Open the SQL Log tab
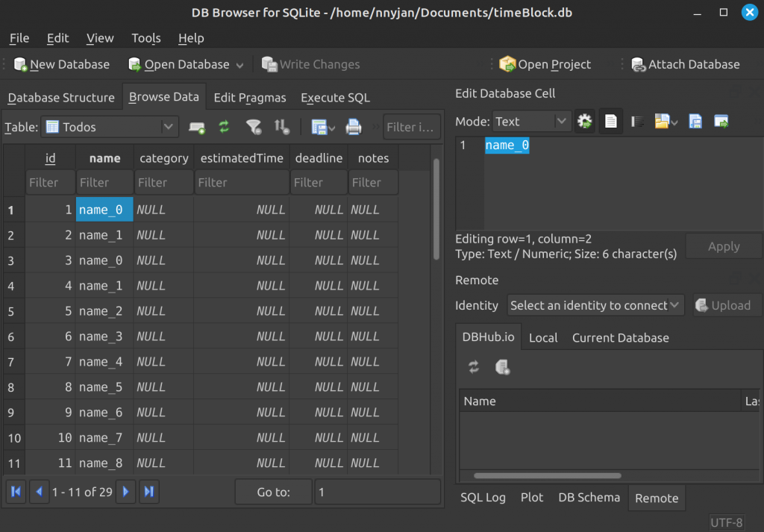Viewport: 764px width, 532px height. tap(483, 498)
